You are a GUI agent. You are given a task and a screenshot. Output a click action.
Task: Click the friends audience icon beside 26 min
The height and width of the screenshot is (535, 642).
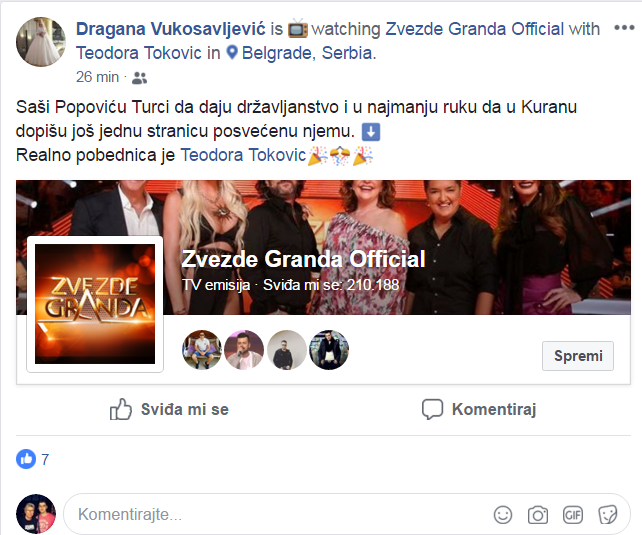tap(139, 78)
